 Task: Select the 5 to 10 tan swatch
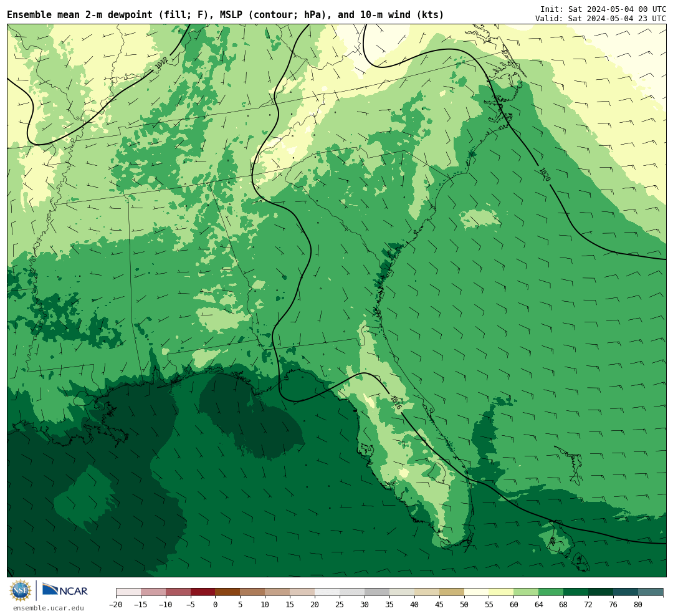(253, 592)
